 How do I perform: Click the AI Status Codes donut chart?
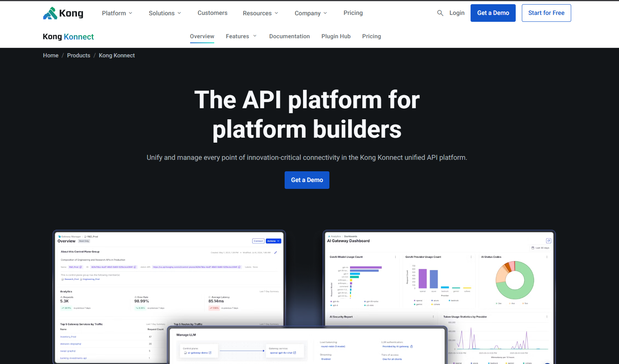[515, 280]
